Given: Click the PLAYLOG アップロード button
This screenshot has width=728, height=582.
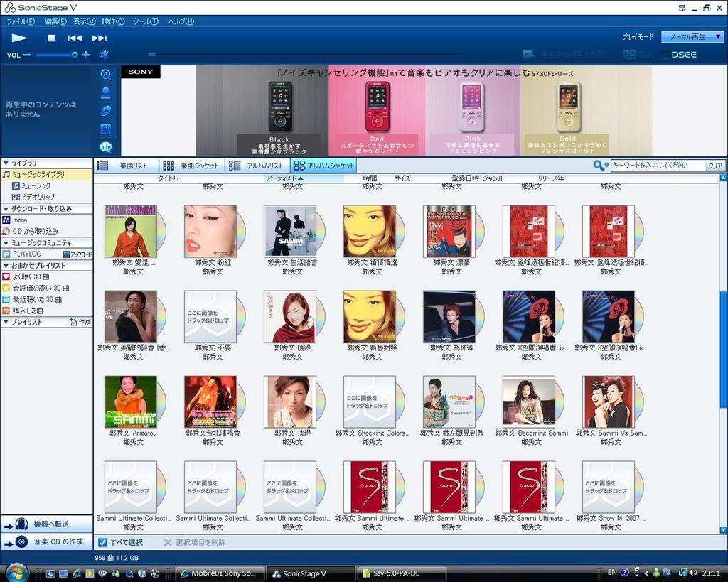Looking at the screenshot, I should (x=77, y=254).
